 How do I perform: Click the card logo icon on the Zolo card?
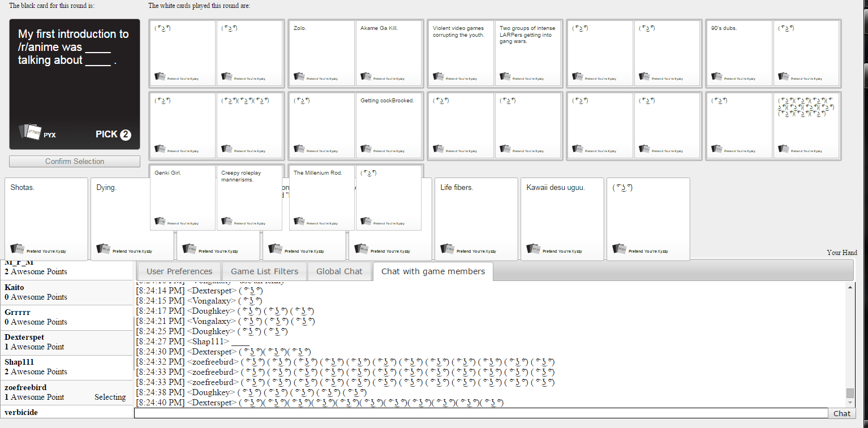(x=299, y=77)
